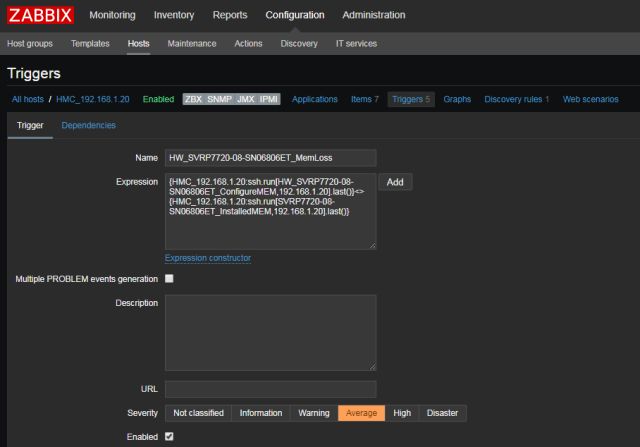The height and width of the screenshot is (447, 640).
Task: Click inside the Expression text area
Action: (x=271, y=211)
